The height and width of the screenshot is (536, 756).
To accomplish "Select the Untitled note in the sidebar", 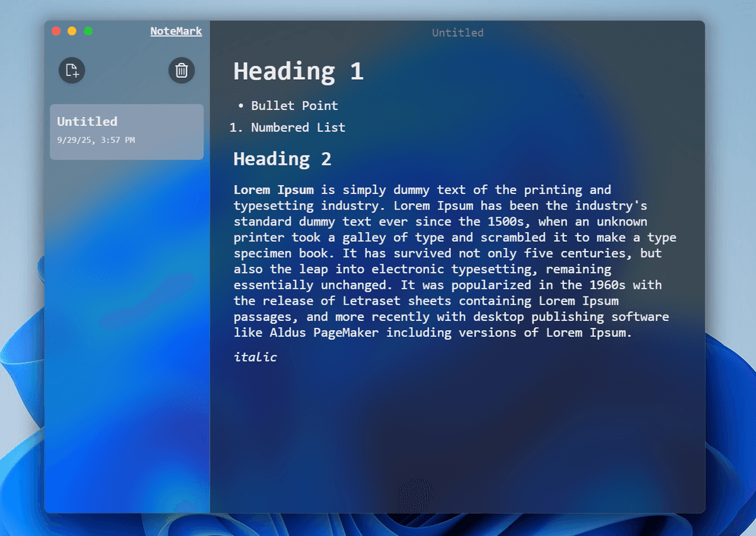I will 126,131.
